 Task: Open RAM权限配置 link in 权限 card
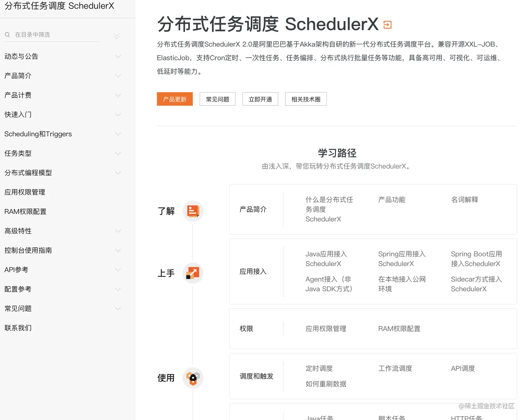coord(399,328)
